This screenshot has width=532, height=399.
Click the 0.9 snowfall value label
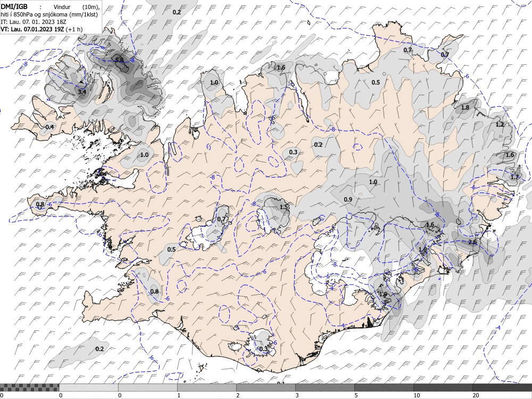point(348,199)
